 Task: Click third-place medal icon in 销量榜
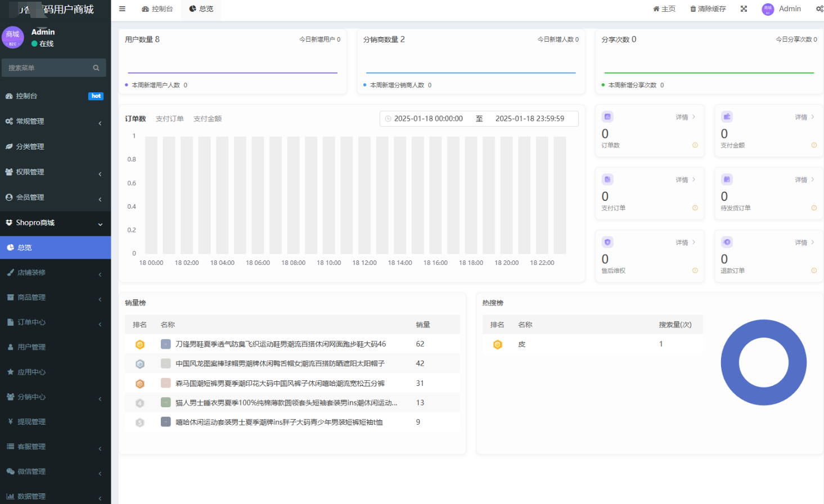(x=140, y=384)
